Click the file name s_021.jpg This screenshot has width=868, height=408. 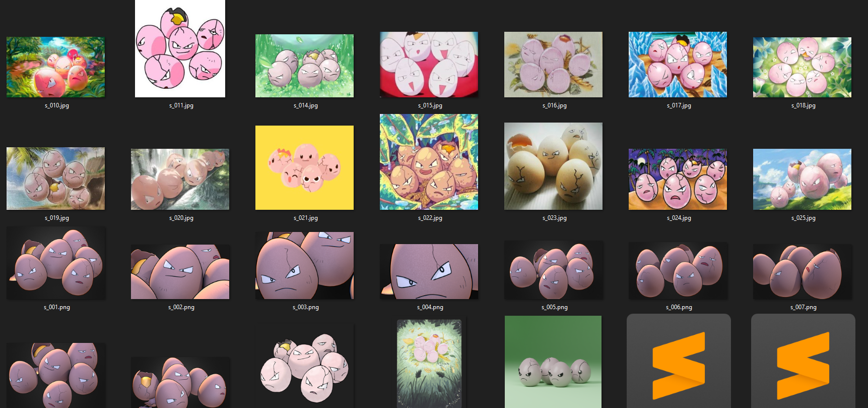point(306,218)
